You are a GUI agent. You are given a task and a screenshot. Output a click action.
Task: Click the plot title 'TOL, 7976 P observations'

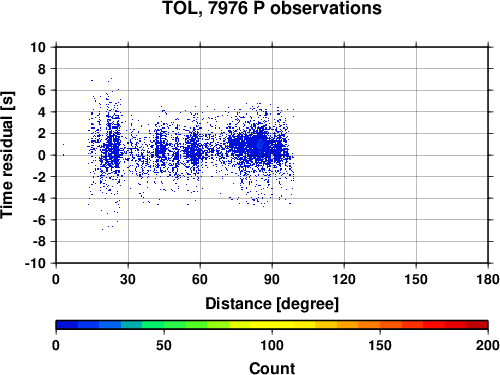(x=272, y=8)
